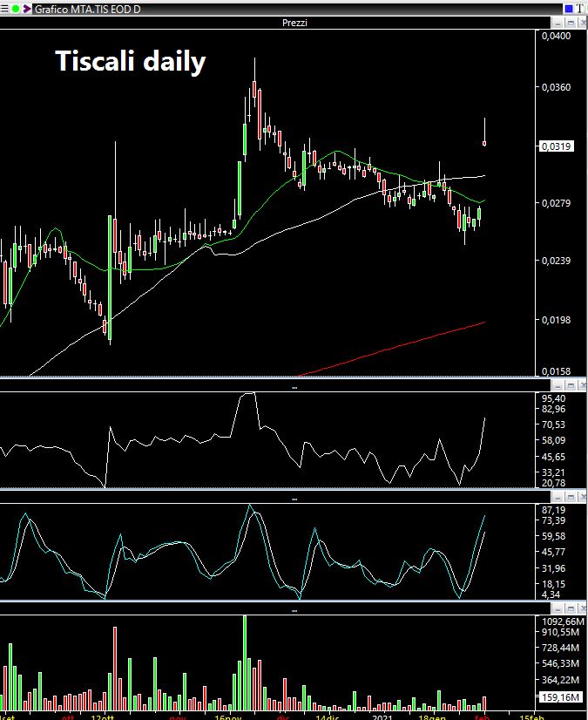Click the blue square icon in the title bar

[x=569, y=9]
